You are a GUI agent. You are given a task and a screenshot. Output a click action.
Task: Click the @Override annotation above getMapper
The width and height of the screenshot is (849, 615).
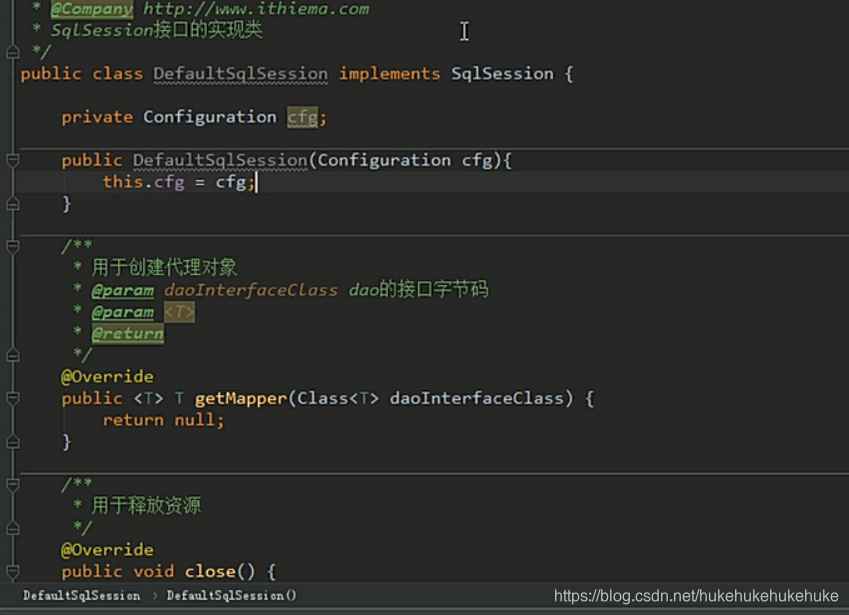pos(107,377)
